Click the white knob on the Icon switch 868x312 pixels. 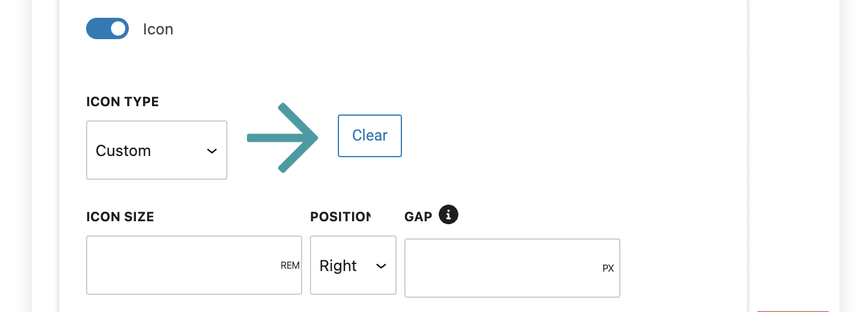[118, 28]
